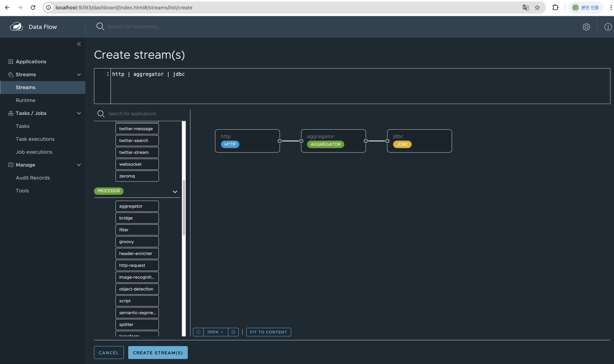Click the zoom in plus icon
The width and height of the screenshot is (614, 364).
coord(233,332)
